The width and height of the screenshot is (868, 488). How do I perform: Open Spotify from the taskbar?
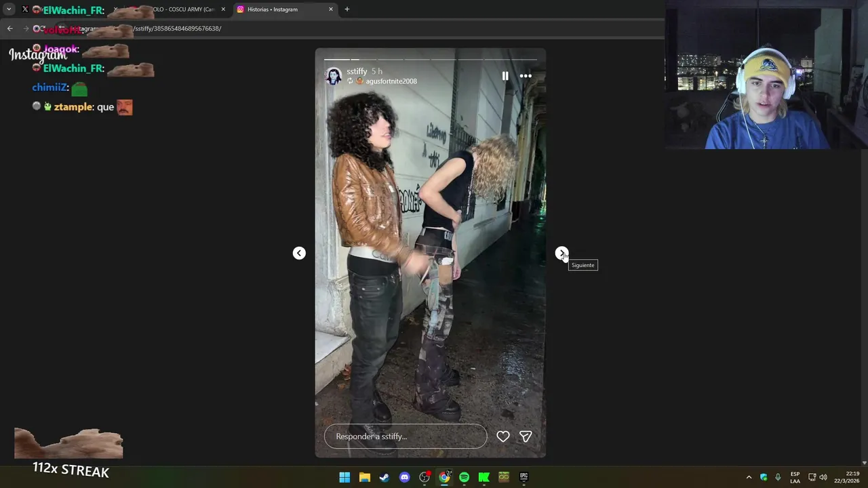click(464, 477)
